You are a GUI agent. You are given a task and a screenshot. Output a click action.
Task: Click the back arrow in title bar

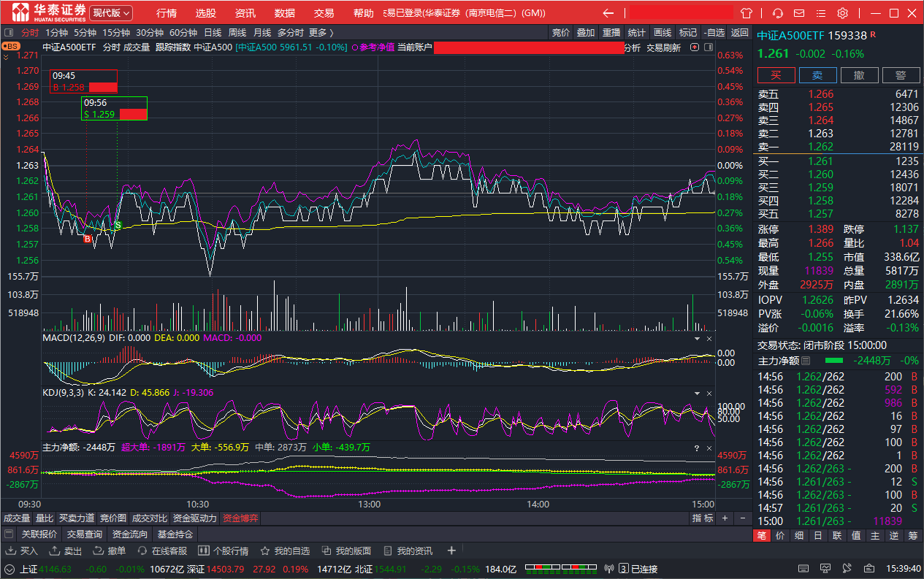coord(608,13)
